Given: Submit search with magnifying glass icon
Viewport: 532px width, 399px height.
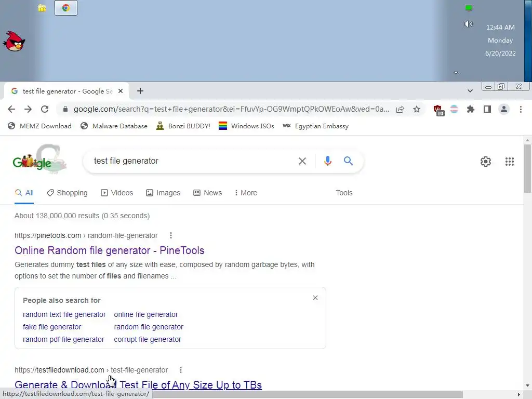Looking at the screenshot, I should point(348,161).
